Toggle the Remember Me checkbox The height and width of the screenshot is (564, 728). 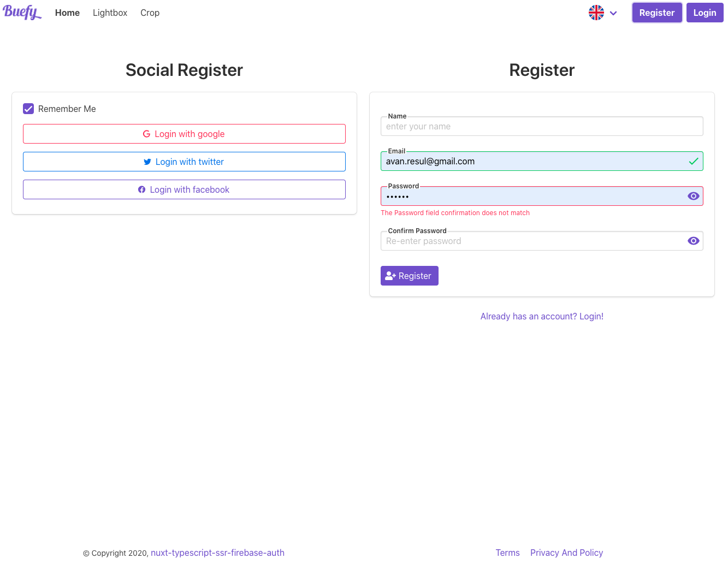pos(28,109)
